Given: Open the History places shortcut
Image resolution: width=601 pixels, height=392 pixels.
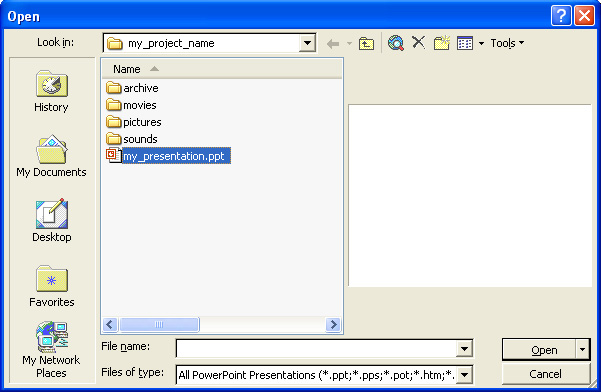Looking at the screenshot, I should (x=51, y=91).
